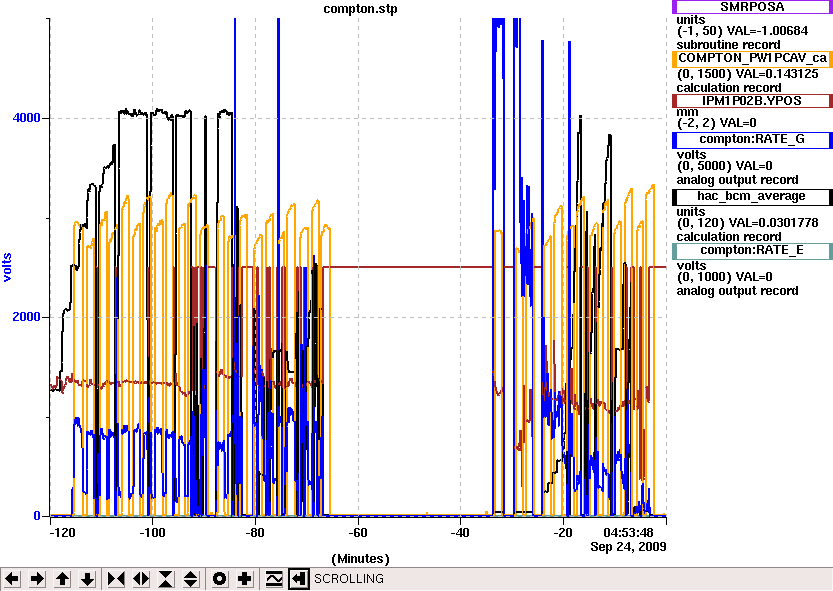
Task: Click the SCROLLING status text
Action: 349,579
